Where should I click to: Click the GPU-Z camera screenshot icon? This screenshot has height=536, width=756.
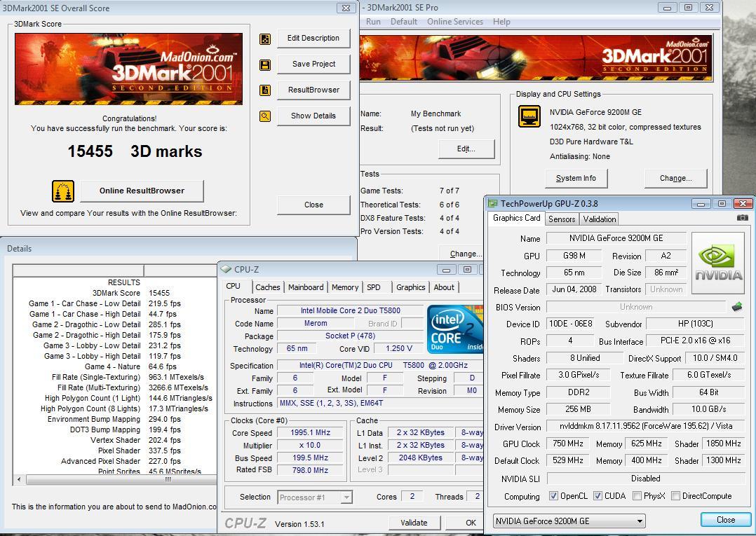coord(743,218)
